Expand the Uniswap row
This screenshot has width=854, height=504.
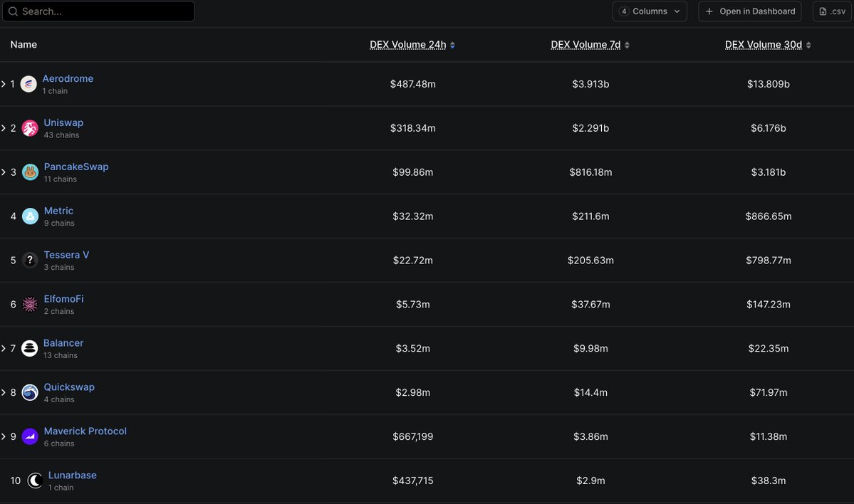[4, 128]
